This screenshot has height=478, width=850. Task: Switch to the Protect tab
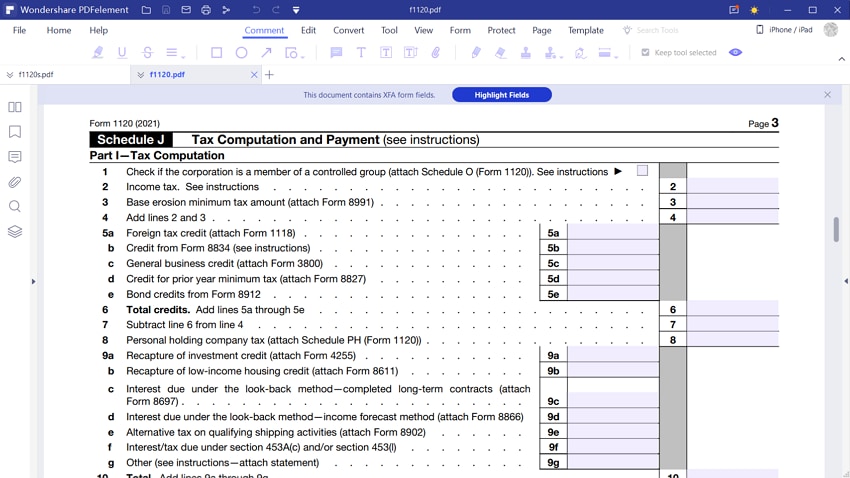click(x=501, y=30)
